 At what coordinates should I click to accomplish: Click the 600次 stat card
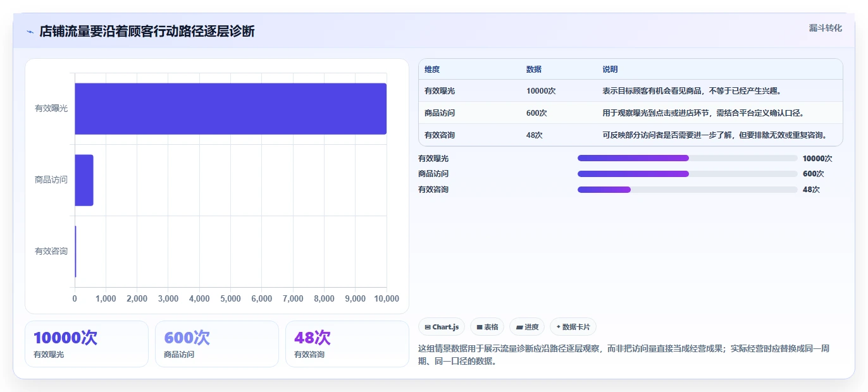(x=217, y=344)
